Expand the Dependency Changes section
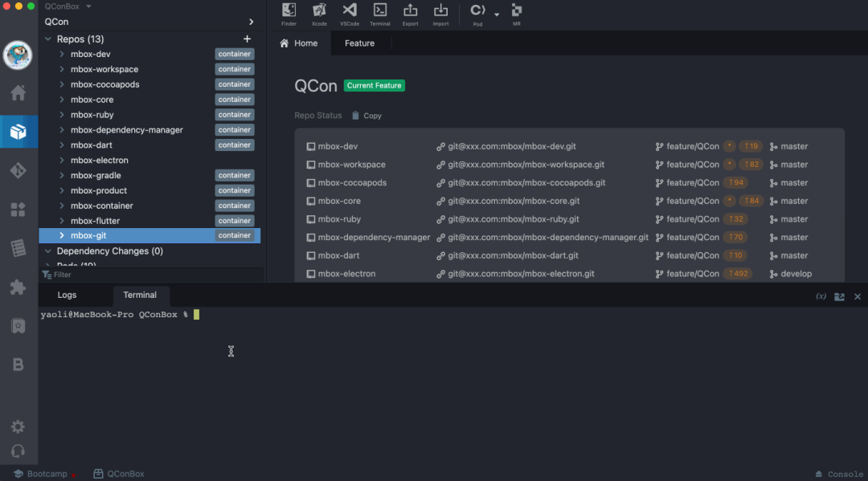 click(48, 251)
